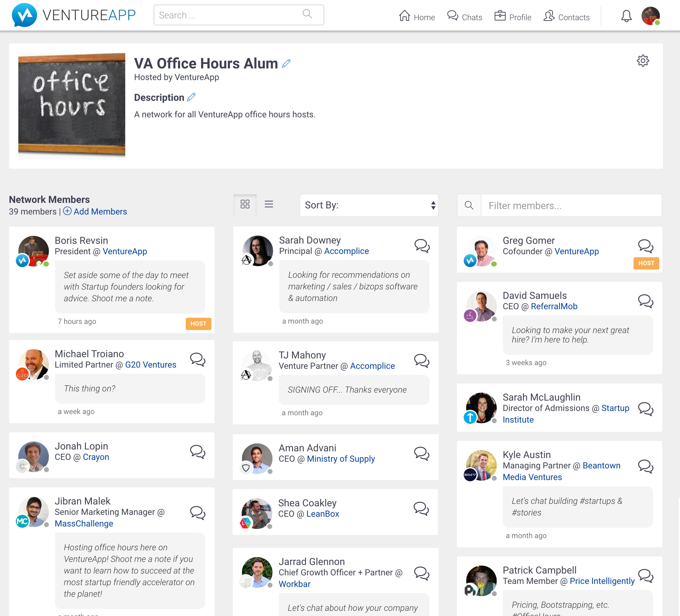Open the Sort By dropdown
Image resolution: width=680 pixels, height=616 pixels.
(369, 205)
